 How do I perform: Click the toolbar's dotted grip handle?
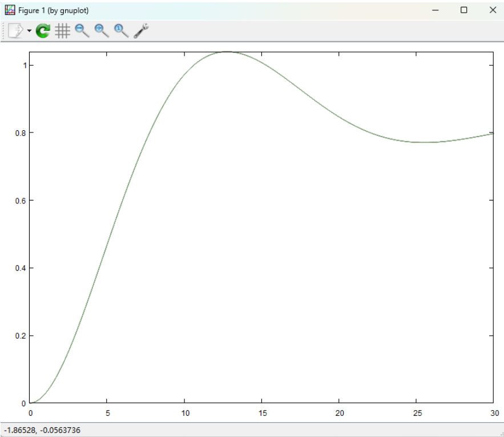[3, 31]
